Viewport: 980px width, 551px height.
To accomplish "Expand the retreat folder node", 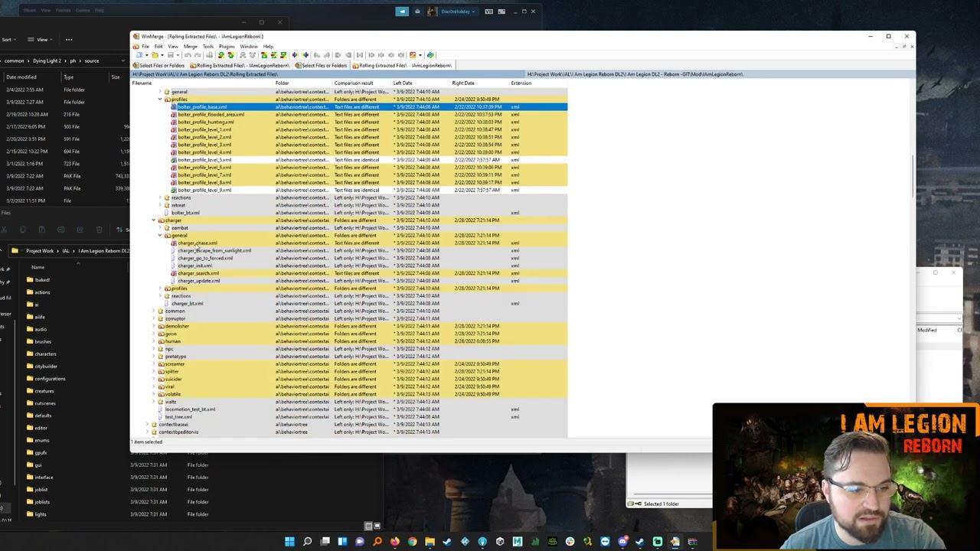I will click(x=160, y=205).
